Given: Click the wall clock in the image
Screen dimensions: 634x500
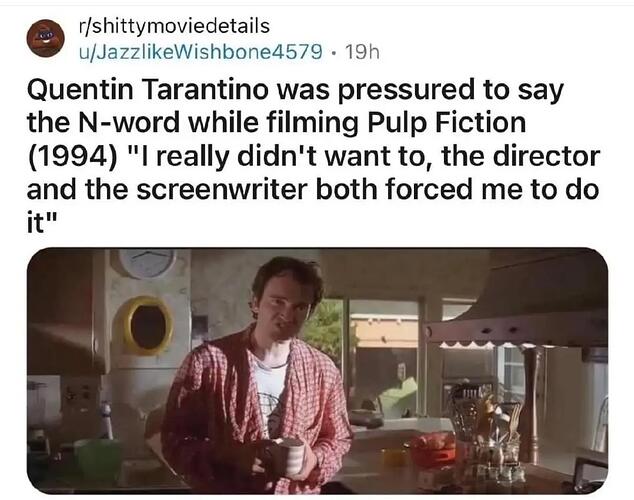Looking at the screenshot, I should [147, 262].
